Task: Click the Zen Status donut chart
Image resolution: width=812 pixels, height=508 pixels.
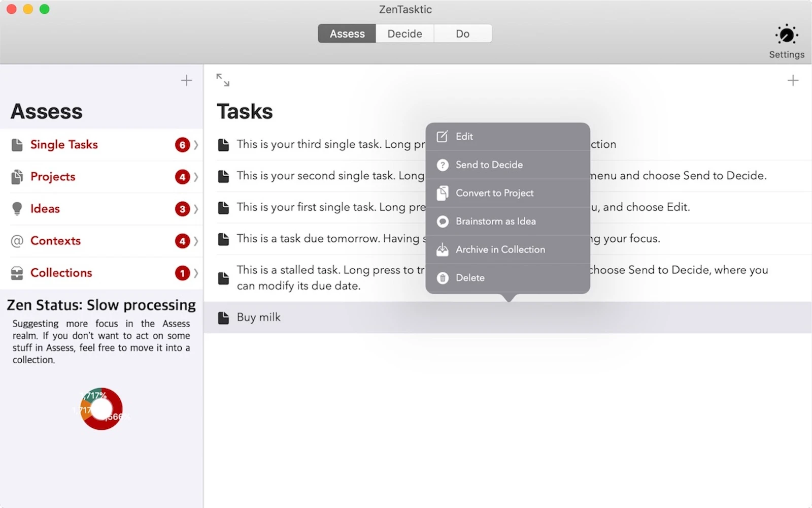Action: point(101,409)
